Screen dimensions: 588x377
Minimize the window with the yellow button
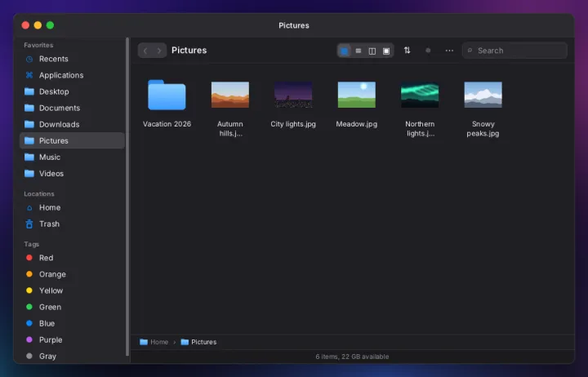tap(38, 25)
